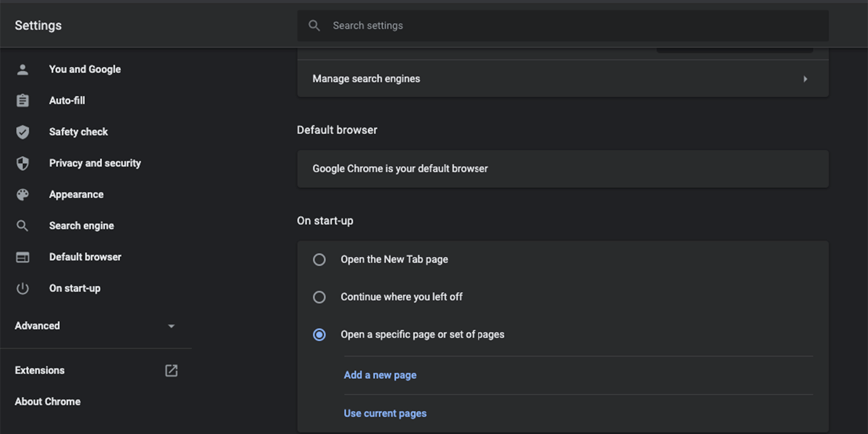Select Open a specific page radio button
The image size is (868, 434).
[319, 335]
